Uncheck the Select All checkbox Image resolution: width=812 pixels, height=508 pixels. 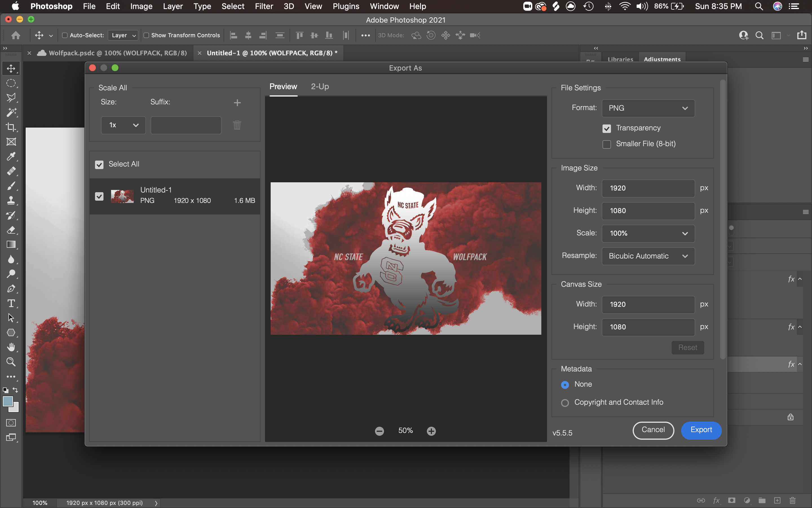tap(99, 165)
